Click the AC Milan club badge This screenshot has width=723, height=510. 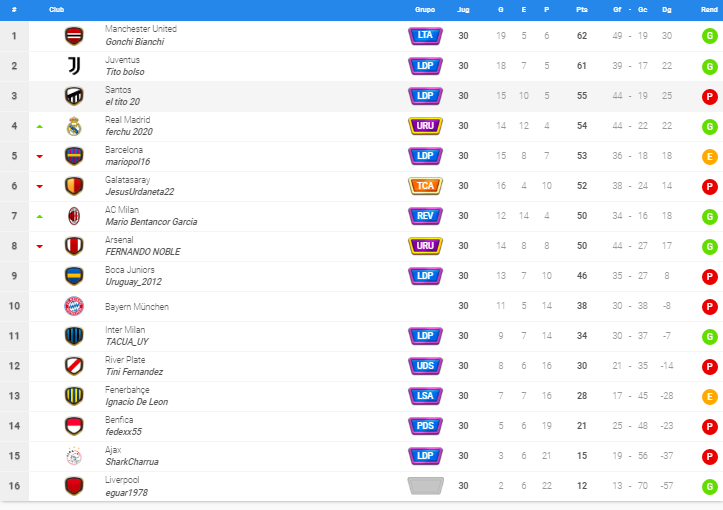coord(74,216)
